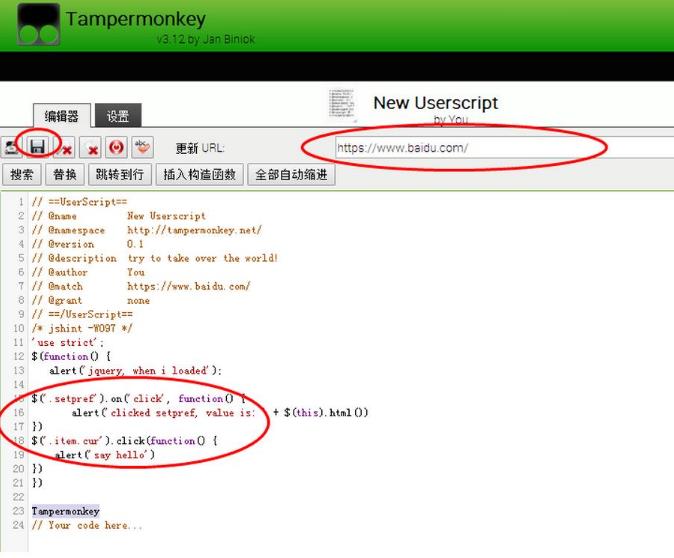Click the jshint -W097 comment line
The image size is (674, 558).
[x=82, y=328]
